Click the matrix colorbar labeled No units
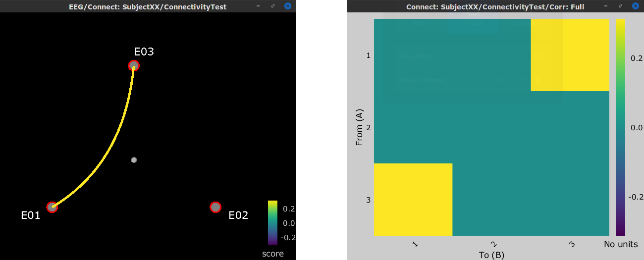Screen dimensions: 644x260 [620, 127]
